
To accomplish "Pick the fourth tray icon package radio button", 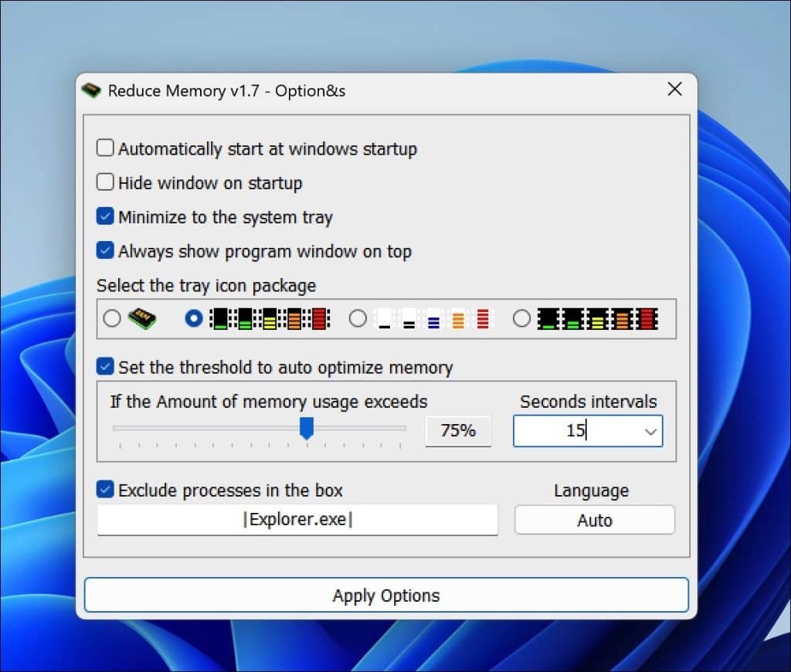I will pyautogui.click(x=521, y=318).
